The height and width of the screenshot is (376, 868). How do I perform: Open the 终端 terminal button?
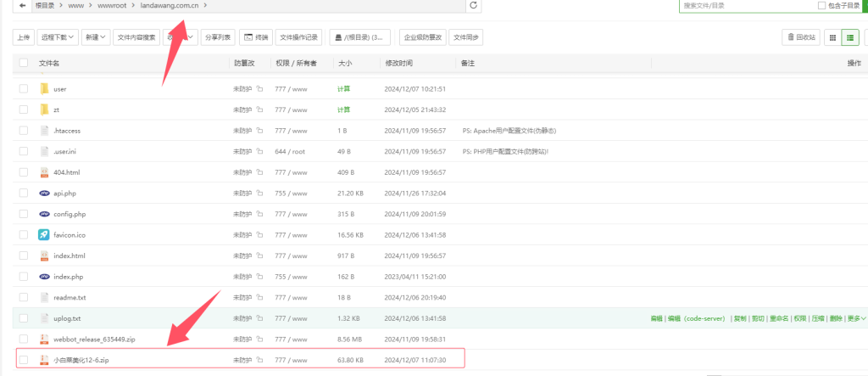256,37
